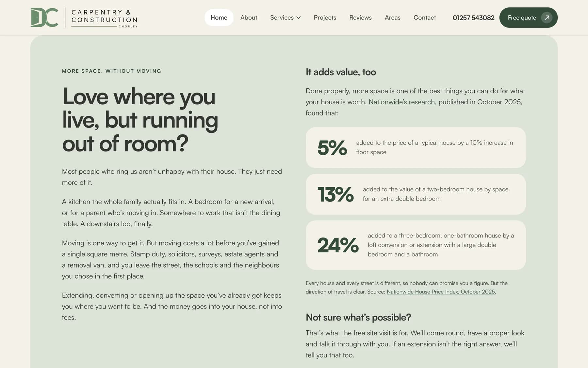The image size is (588, 368).
Task: Click the DC Carpentry & Construction logo
Action: coord(84,18)
